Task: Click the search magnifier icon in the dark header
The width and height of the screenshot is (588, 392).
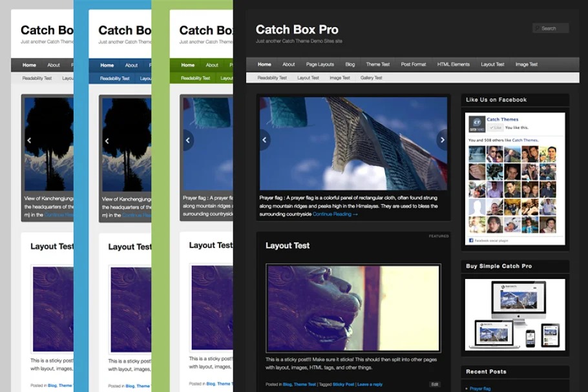Action: tap(537, 28)
